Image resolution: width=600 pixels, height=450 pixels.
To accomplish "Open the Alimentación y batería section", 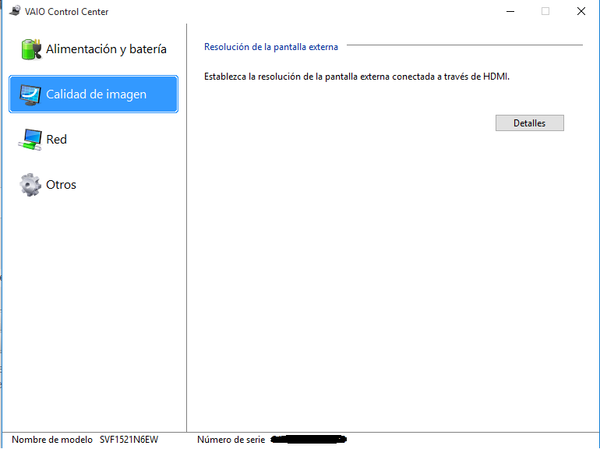I will pyautogui.click(x=106, y=49).
